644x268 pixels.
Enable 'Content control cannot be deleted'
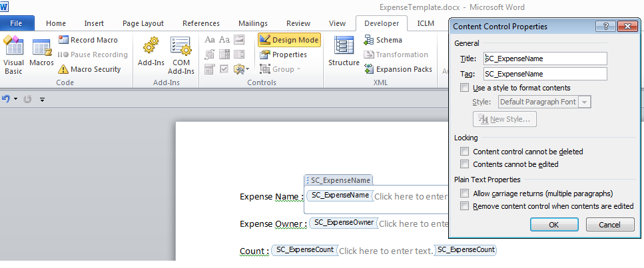[x=464, y=152]
